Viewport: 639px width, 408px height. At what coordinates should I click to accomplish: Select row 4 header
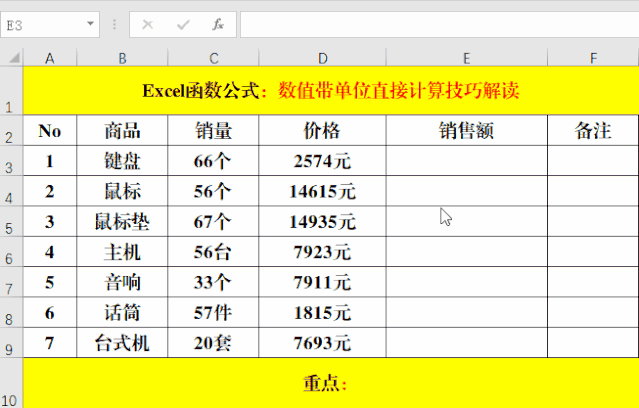tap(11, 191)
